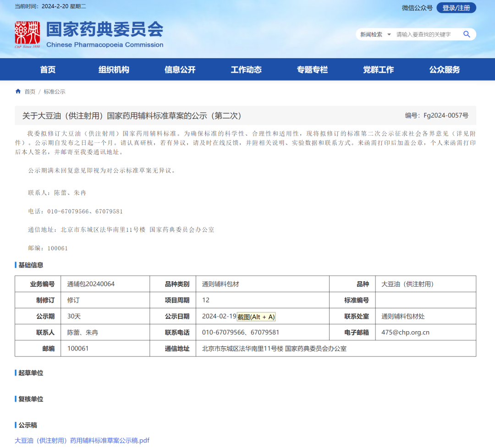Click the table phone number 010-67079566、67079581
495x448 pixels.
(x=241, y=332)
